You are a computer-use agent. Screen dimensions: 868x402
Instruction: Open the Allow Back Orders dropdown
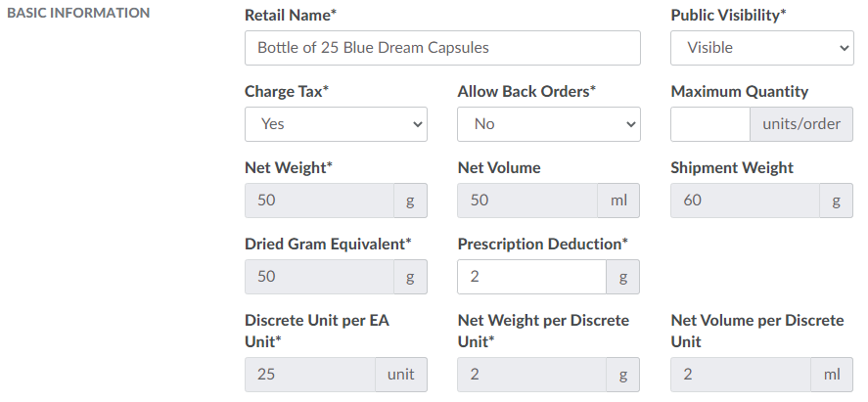[x=548, y=124]
